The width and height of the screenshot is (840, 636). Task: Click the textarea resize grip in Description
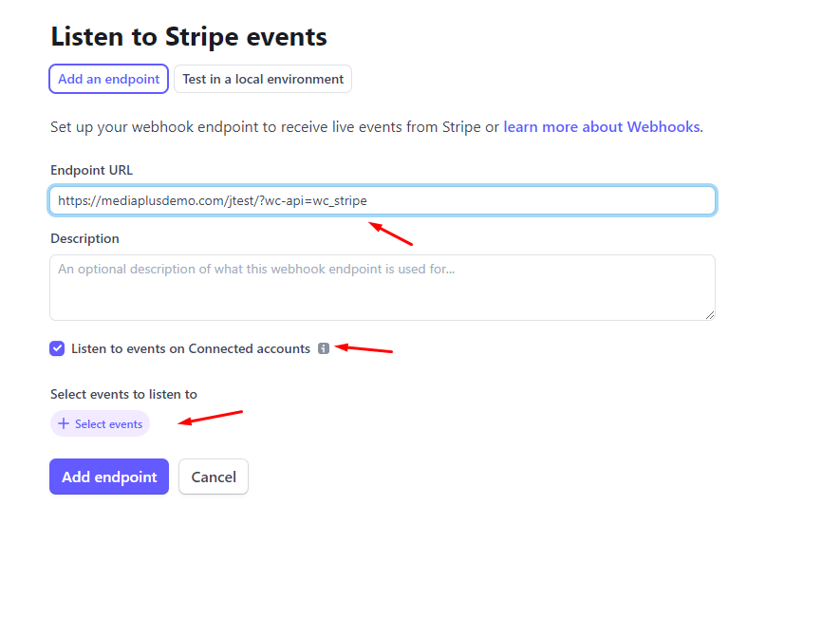tap(710, 315)
